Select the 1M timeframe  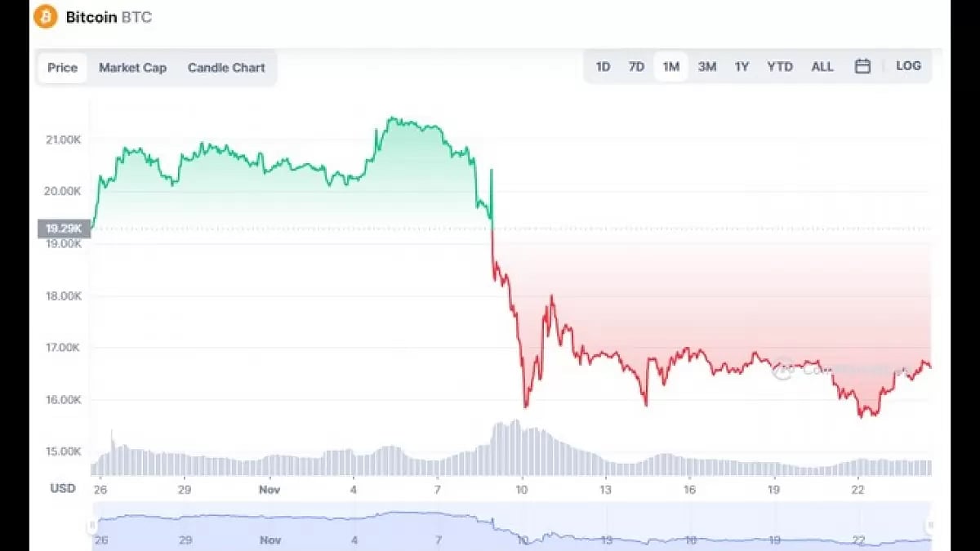[670, 66]
